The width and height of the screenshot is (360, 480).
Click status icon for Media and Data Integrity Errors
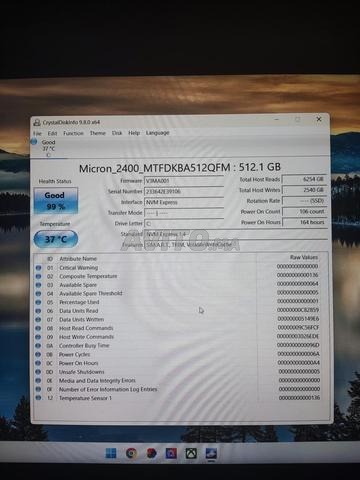(x=38, y=380)
